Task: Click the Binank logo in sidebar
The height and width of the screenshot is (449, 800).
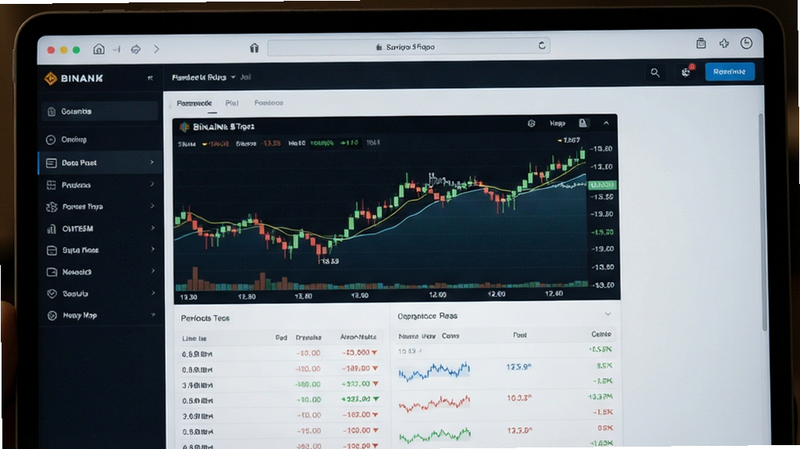Action: pyautogui.click(x=73, y=78)
